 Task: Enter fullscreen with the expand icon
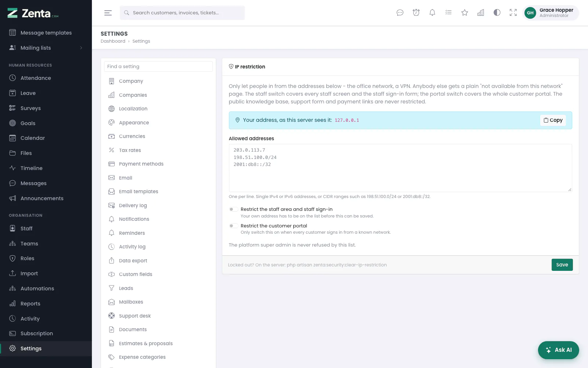513,13
